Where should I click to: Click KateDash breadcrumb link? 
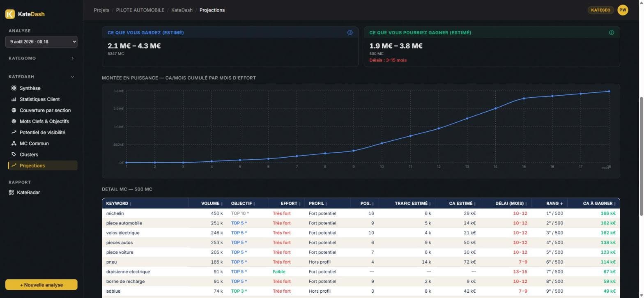click(x=182, y=10)
